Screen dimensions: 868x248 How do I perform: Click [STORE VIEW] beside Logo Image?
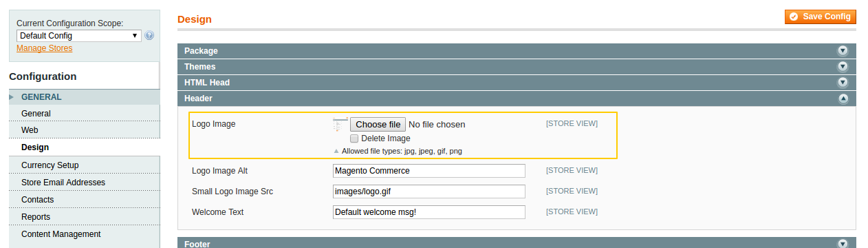pyautogui.click(x=572, y=123)
